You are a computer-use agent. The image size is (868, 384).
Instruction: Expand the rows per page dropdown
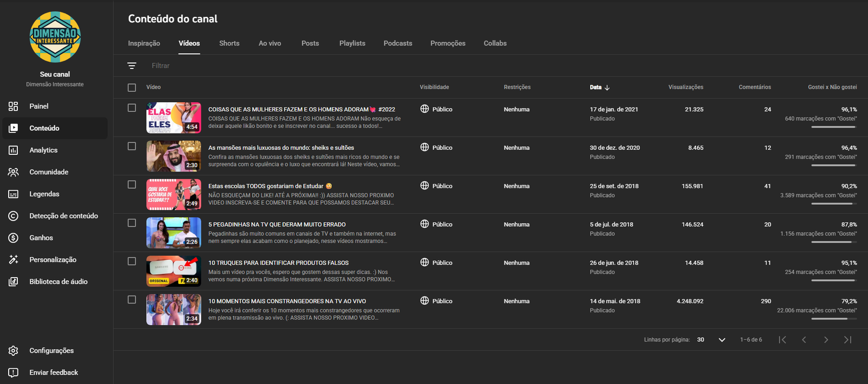pos(722,340)
